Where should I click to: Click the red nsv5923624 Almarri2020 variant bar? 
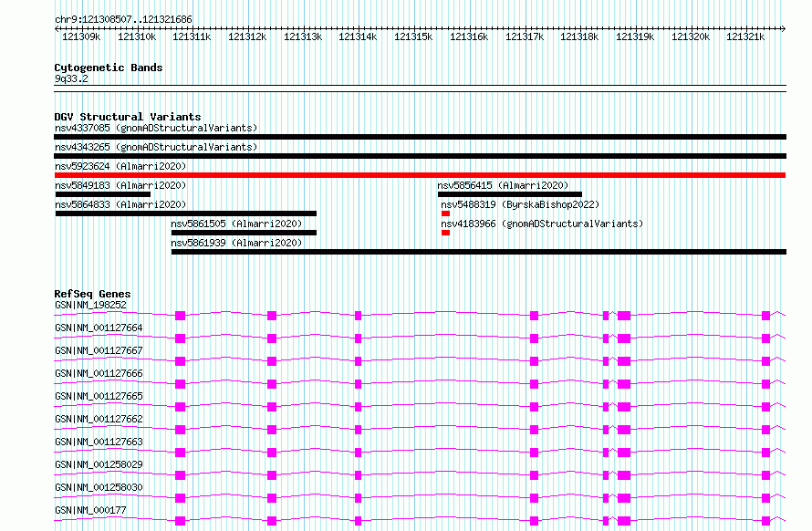click(x=420, y=175)
